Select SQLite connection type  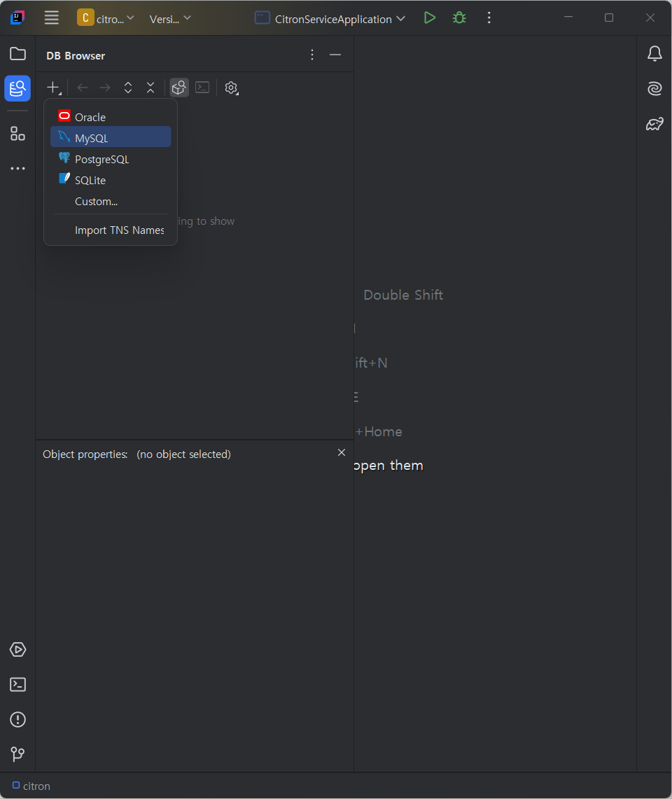(x=111, y=180)
